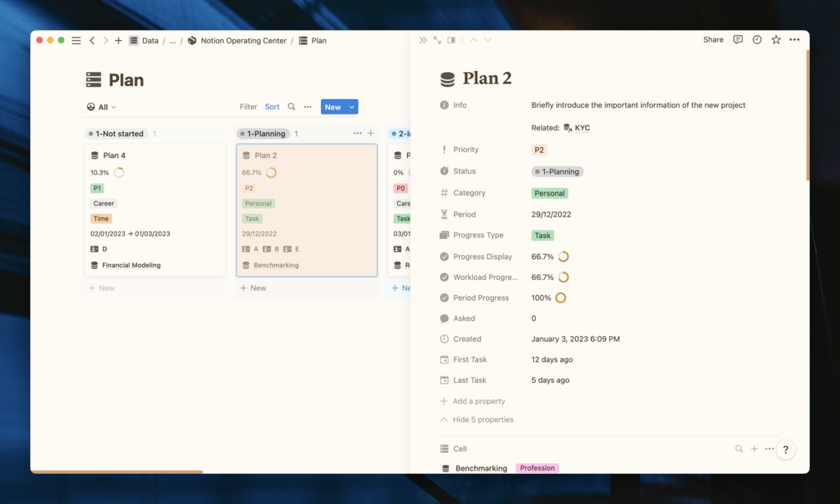Add card with plus in 1-Planning header

click(371, 134)
